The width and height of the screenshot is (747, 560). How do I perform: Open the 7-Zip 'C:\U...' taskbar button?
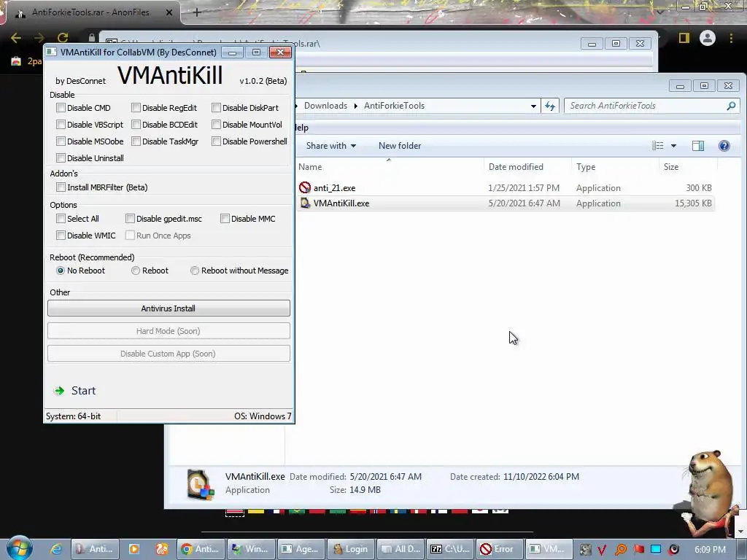pyautogui.click(x=451, y=549)
